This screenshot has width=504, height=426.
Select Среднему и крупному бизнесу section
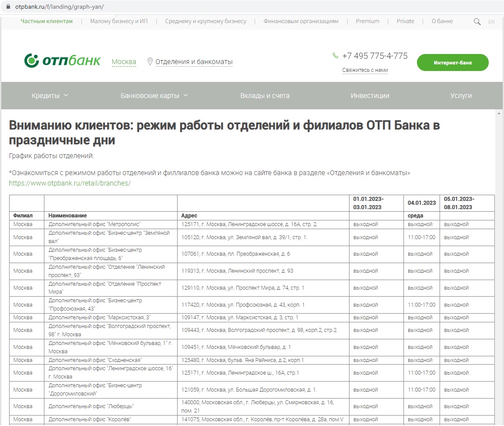click(x=206, y=21)
